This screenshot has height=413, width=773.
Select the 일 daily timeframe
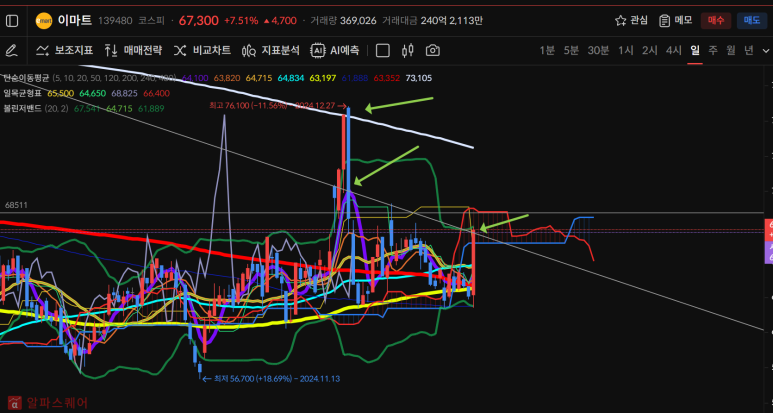tap(695, 50)
